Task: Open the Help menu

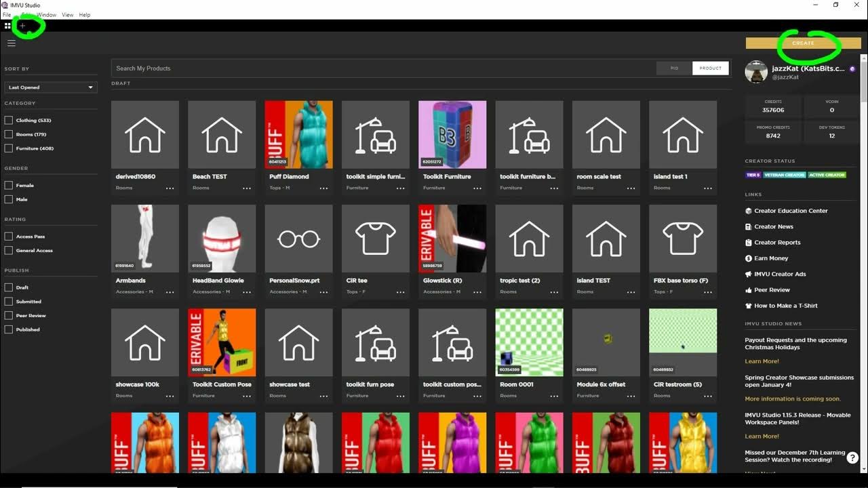Action: pyautogui.click(x=85, y=15)
